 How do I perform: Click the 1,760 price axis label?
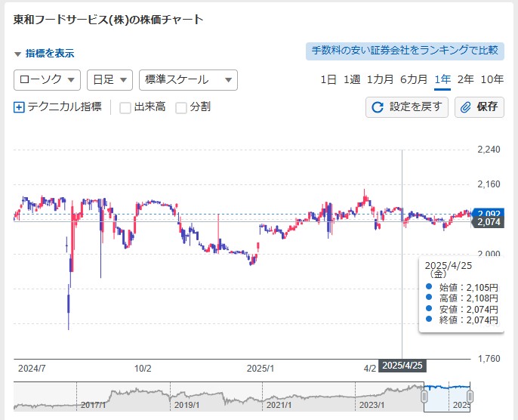click(489, 359)
